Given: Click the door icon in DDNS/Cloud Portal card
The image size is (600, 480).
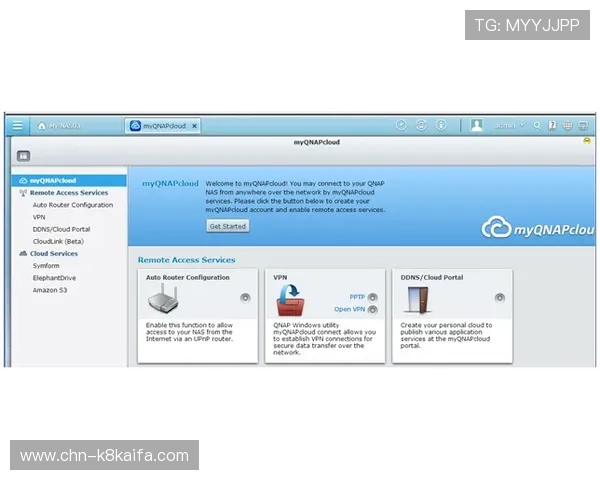Looking at the screenshot, I should pos(418,300).
